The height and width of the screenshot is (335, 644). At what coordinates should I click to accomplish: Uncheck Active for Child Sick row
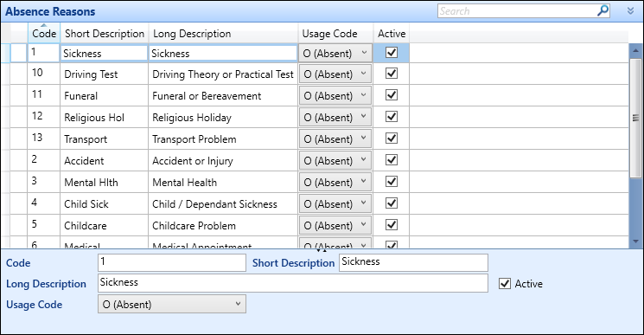(x=392, y=203)
